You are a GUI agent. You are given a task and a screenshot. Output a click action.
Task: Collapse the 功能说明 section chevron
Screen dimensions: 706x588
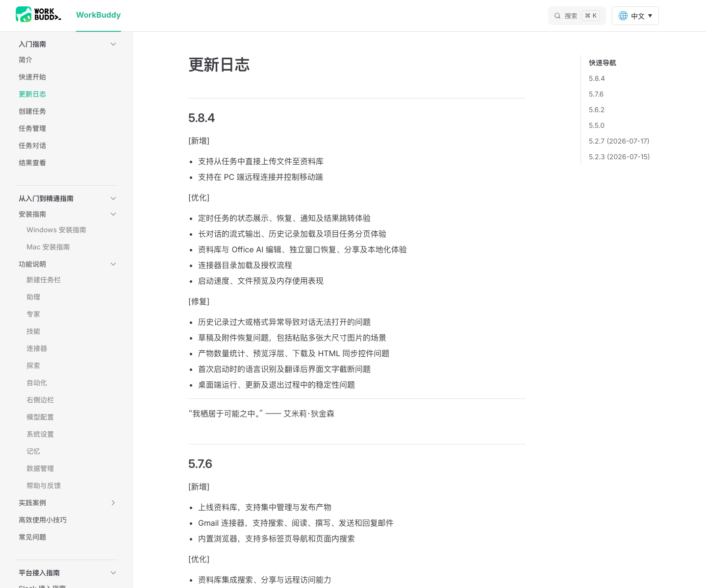click(113, 264)
